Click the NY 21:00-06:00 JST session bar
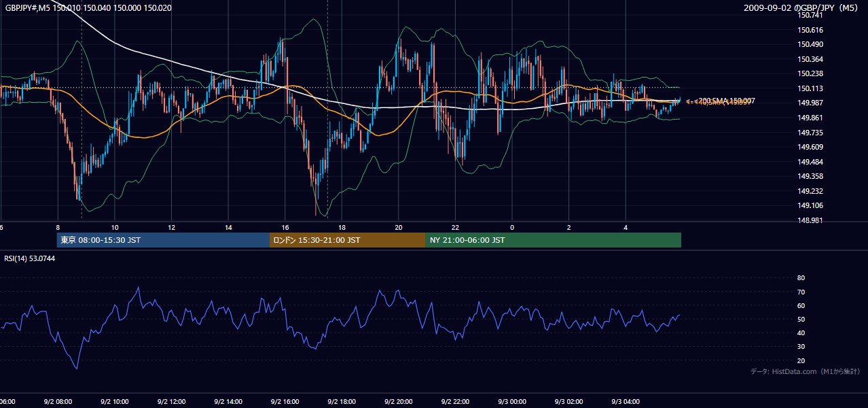Viewport: 868px width, 408px height. pos(554,240)
